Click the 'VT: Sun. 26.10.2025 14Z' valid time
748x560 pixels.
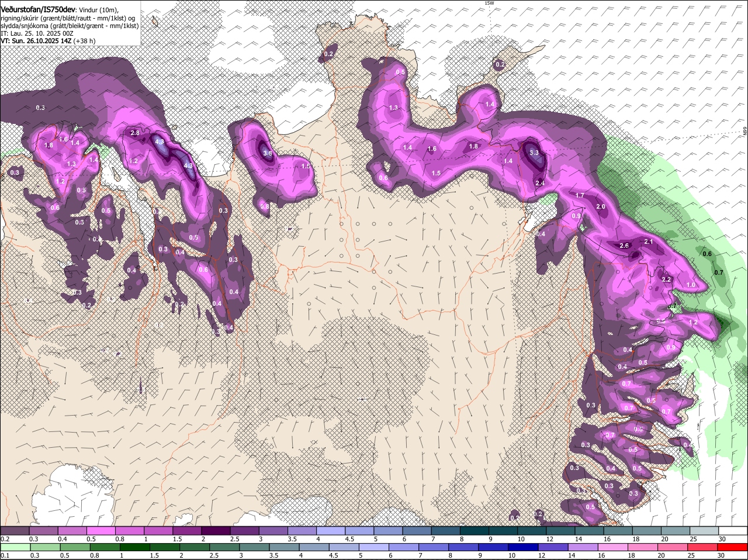[x=36, y=41]
